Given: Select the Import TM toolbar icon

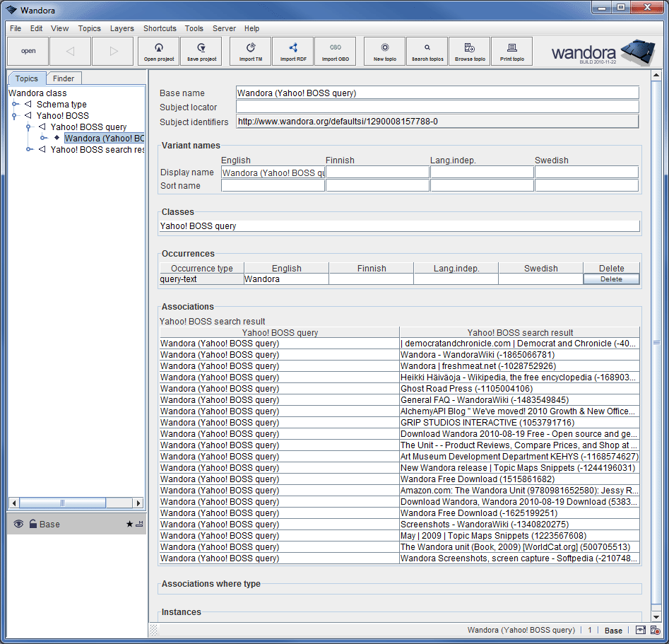Looking at the screenshot, I should pos(249,51).
